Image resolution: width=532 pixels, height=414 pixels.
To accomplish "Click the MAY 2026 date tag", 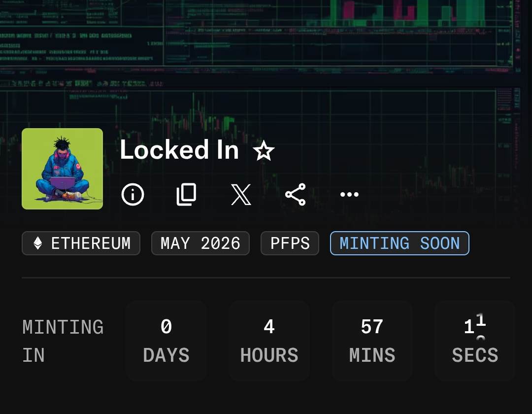I will (200, 243).
